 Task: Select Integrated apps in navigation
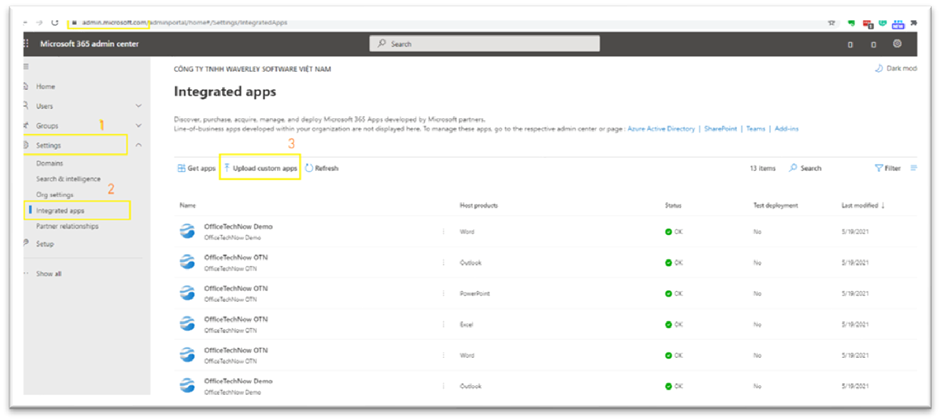click(60, 211)
